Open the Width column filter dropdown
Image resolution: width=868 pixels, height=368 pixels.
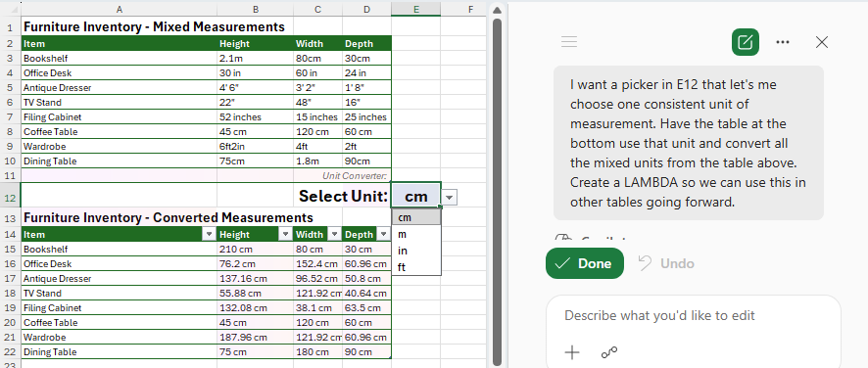[x=334, y=235]
